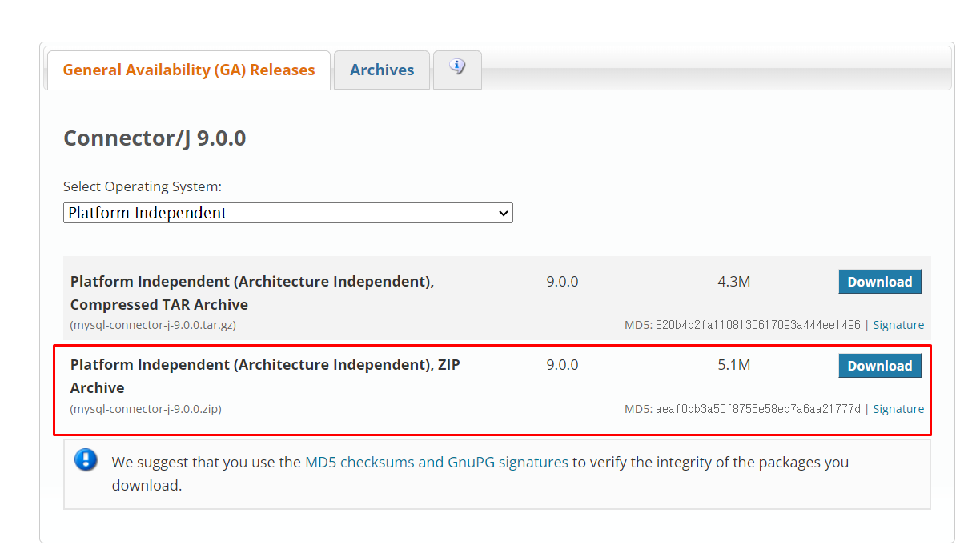Screen dimensions: 980x553
Task: Click the Connector/J 9.0.0 heading
Action: tap(155, 138)
